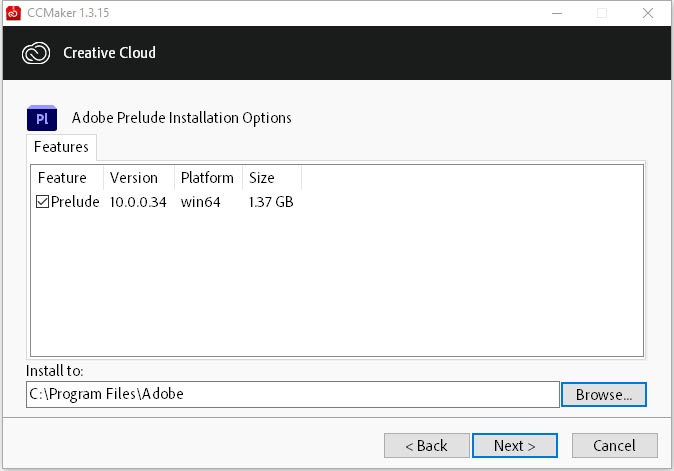This screenshot has width=674, height=471.
Task: Click the Creative Cloud banner title
Action: tap(110, 52)
